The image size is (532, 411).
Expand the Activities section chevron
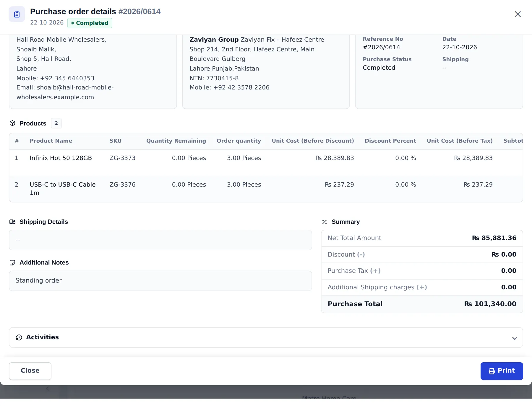pyautogui.click(x=515, y=338)
